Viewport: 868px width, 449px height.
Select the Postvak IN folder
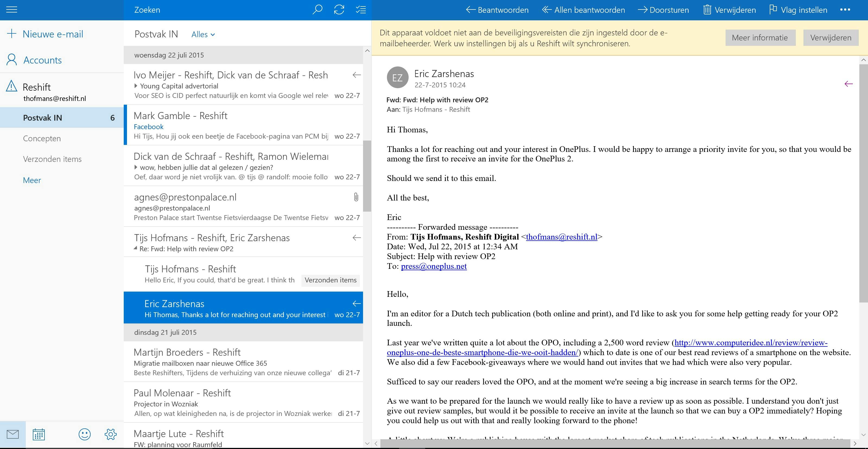pos(62,117)
